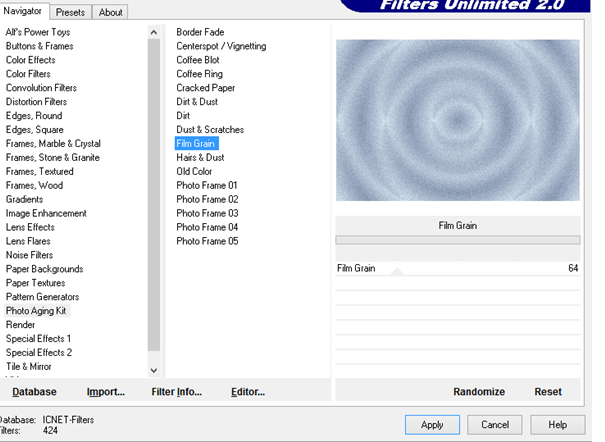Choose the Cracked Paper filter
This screenshot has width=605, height=442.
[206, 88]
